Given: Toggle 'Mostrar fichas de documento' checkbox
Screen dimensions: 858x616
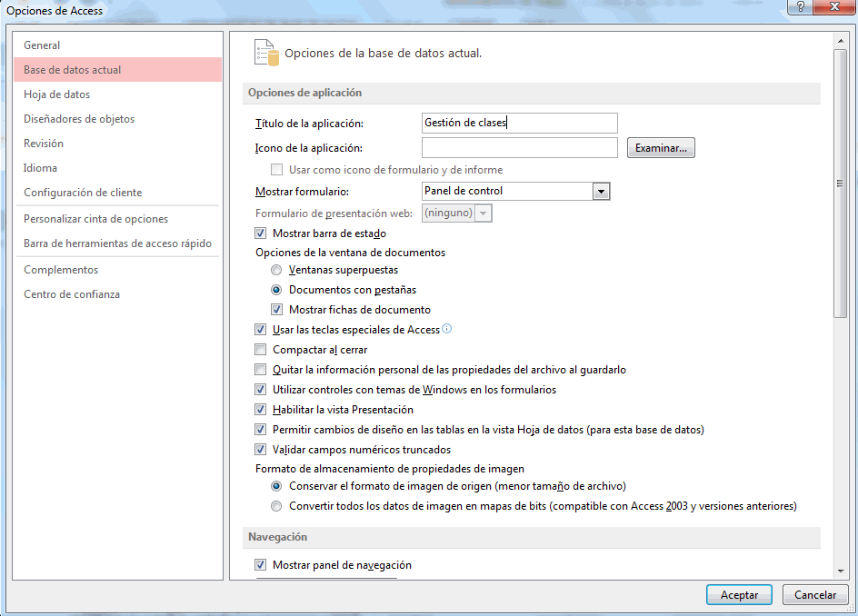Looking at the screenshot, I should pyautogui.click(x=277, y=310).
